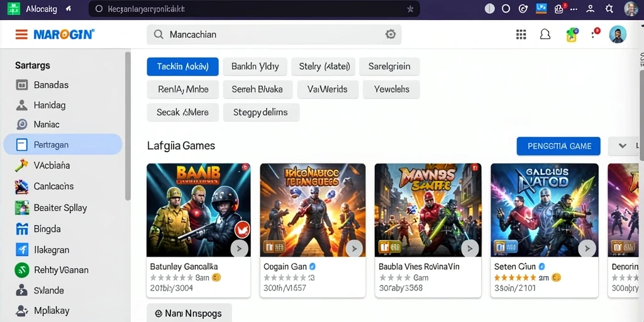
Task: Toggle the Bankin Yldiy filter chip
Action: tap(255, 67)
